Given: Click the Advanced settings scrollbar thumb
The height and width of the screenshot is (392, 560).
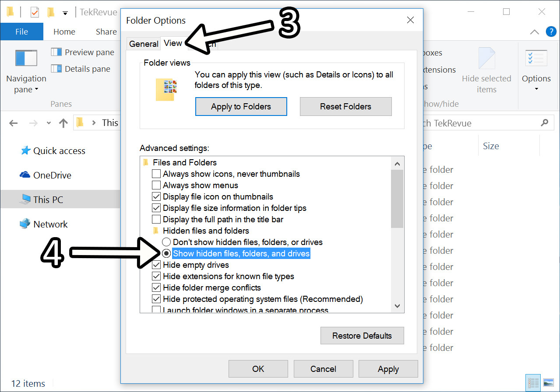Looking at the screenshot, I should 397,199.
